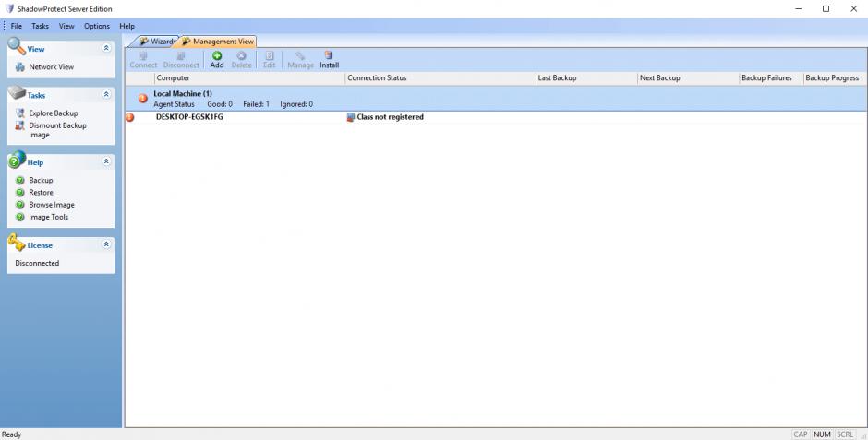Image resolution: width=868 pixels, height=440 pixels.
Task: Click the Manage toolbar icon
Action: point(300,55)
